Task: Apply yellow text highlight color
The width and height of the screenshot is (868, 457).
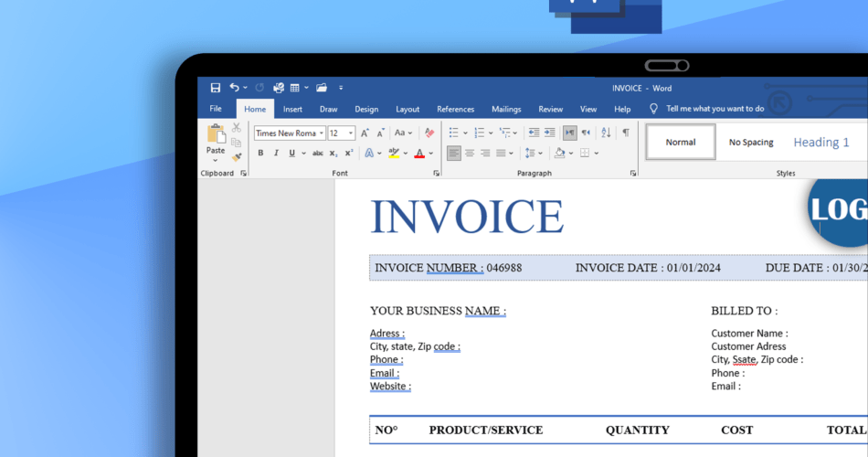Action: click(x=394, y=154)
